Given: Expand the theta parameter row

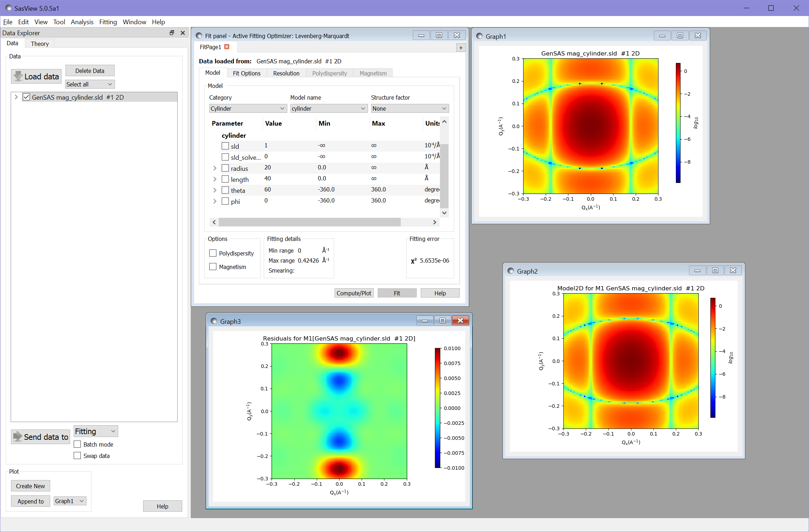Looking at the screenshot, I should point(215,190).
